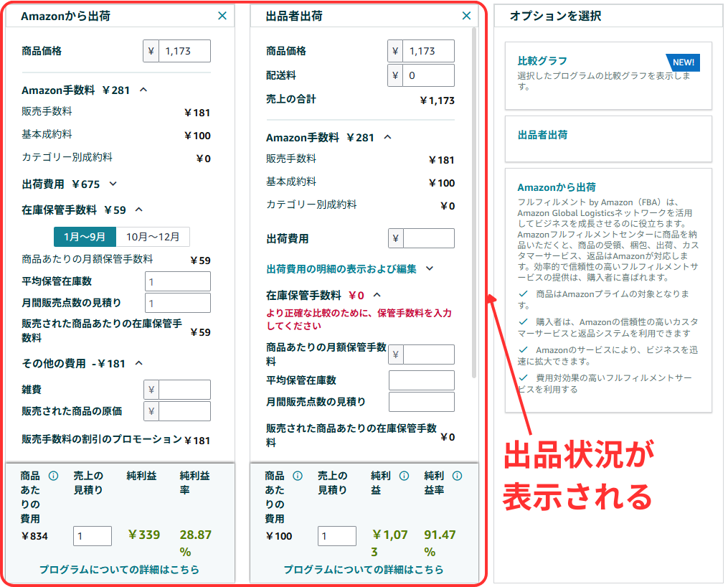This screenshot has height=587, width=728.
Task: Close the Amazonから出荷 panel
Action: coord(222,16)
